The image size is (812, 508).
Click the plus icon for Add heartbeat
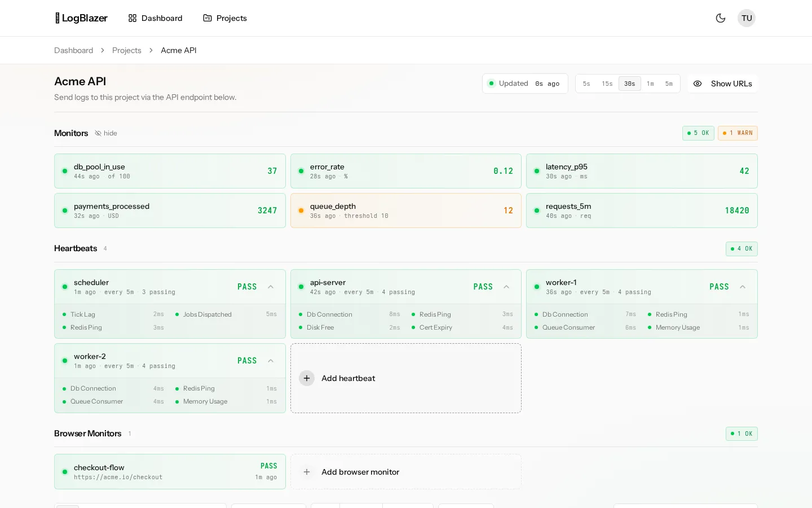tap(307, 378)
